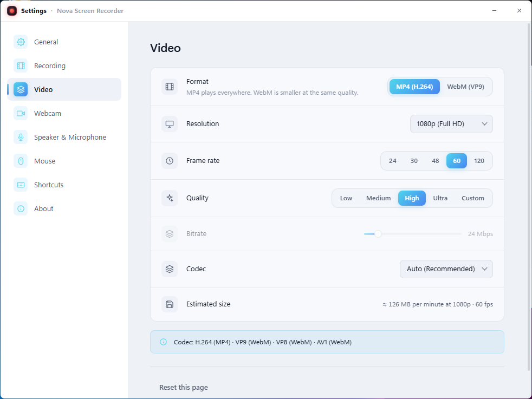Open Speaker & Microphone settings page
The width and height of the screenshot is (532, 399).
pos(64,138)
